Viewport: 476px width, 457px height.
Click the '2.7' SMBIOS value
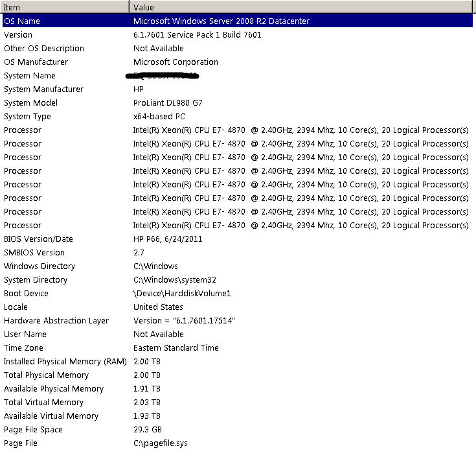coord(139,253)
